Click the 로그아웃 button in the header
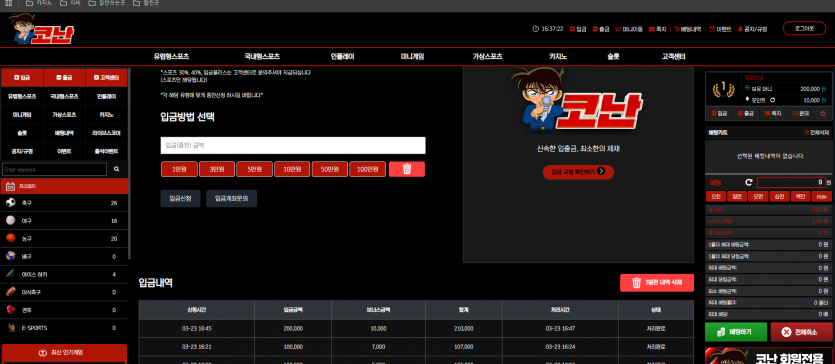The image size is (835, 364). [x=804, y=28]
